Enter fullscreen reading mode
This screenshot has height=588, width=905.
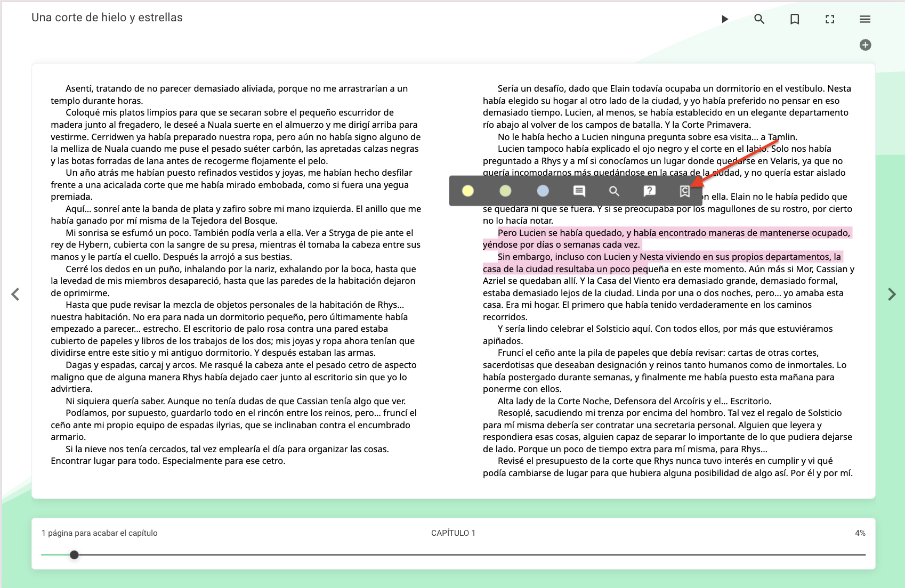830,19
